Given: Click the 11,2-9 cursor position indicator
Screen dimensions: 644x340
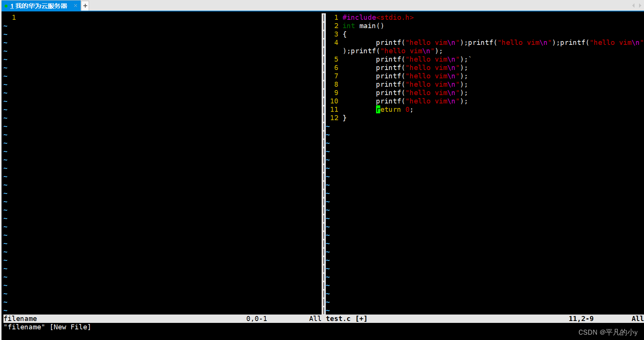Looking at the screenshot, I should (581, 319).
